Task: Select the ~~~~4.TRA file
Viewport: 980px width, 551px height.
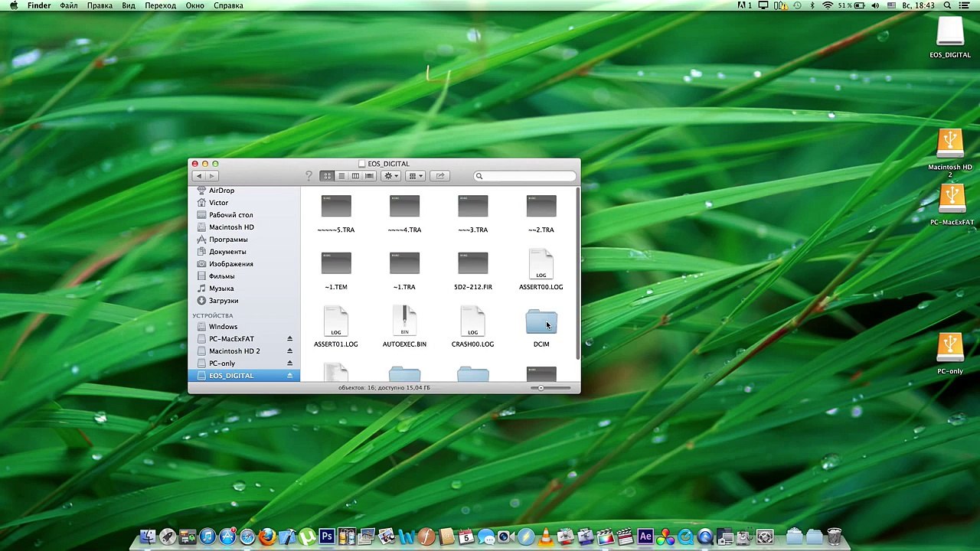Action: click(404, 206)
